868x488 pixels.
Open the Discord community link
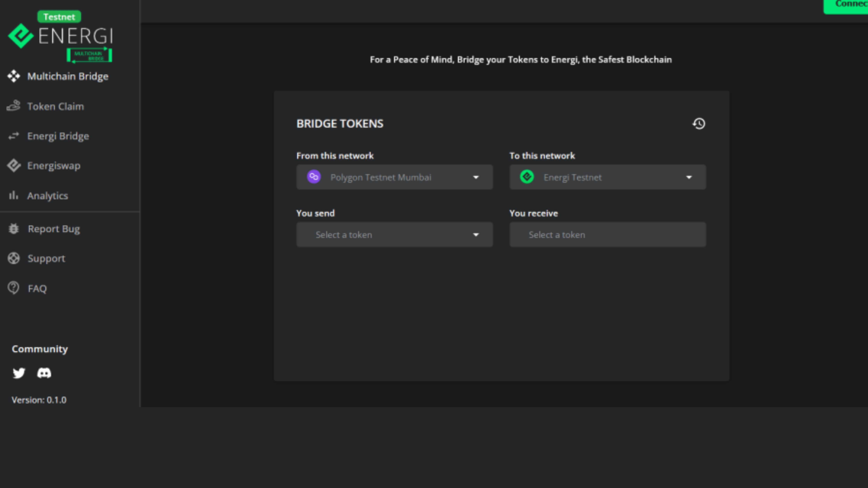44,373
